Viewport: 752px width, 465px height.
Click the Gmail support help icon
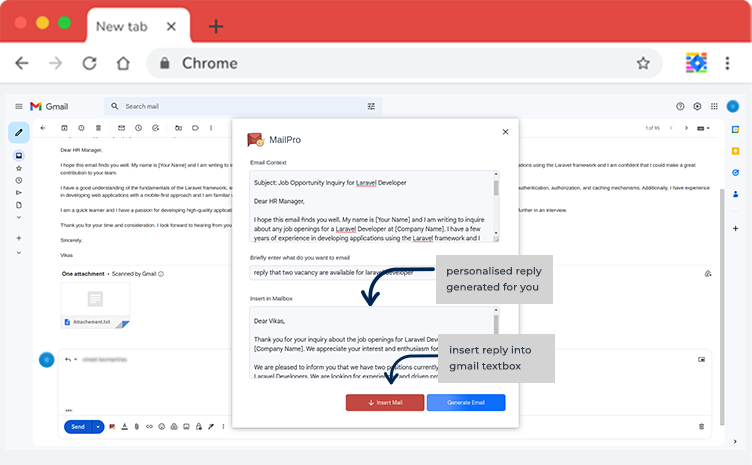click(680, 106)
